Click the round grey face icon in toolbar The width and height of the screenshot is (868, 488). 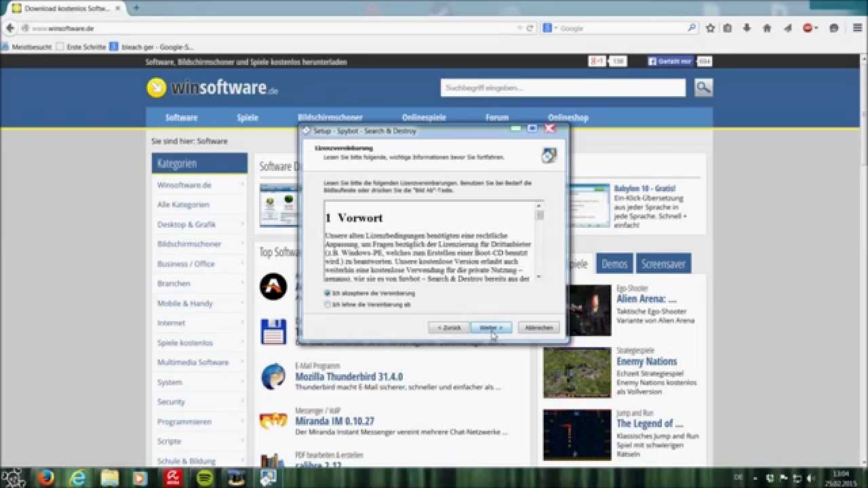pos(834,28)
